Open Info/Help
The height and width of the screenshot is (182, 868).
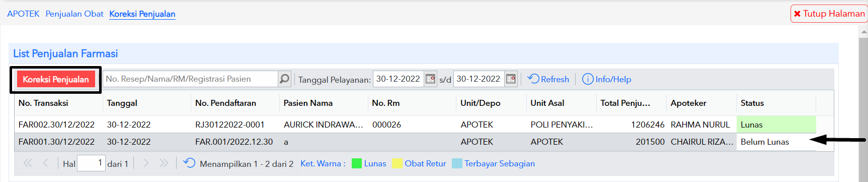point(606,79)
